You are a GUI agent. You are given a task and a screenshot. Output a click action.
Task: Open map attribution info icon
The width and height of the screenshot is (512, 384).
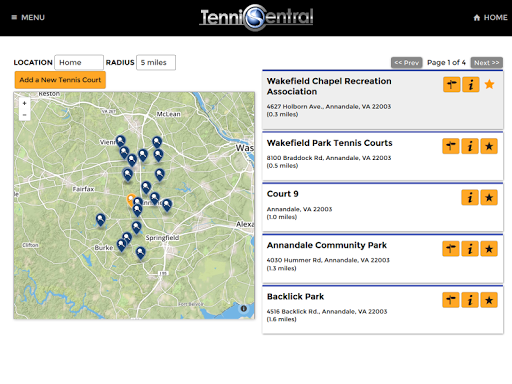244,309
